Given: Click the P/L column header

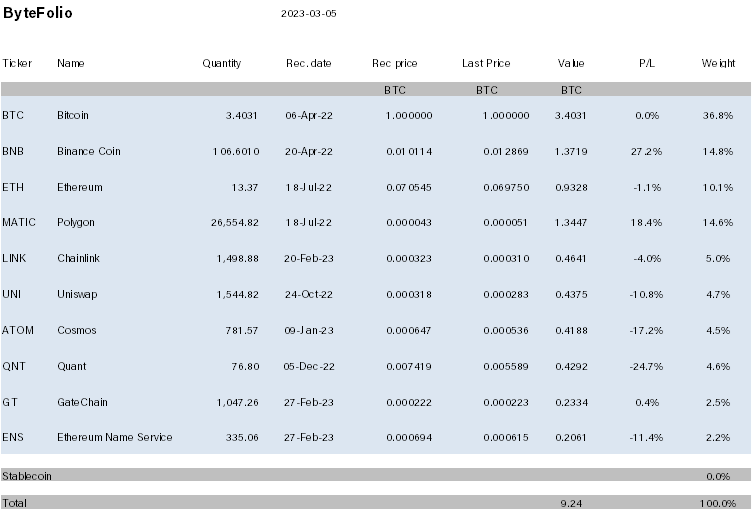Looking at the screenshot, I should point(647,64).
